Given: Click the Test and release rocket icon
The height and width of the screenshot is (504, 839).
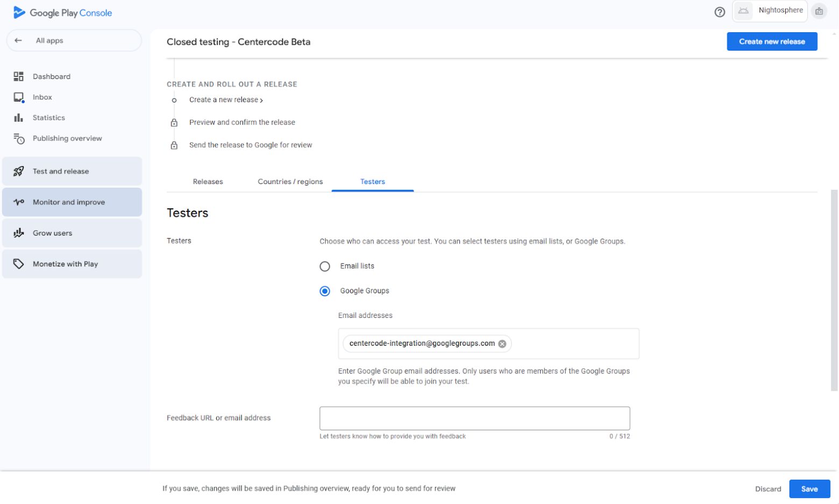Looking at the screenshot, I should click(x=19, y=171).
